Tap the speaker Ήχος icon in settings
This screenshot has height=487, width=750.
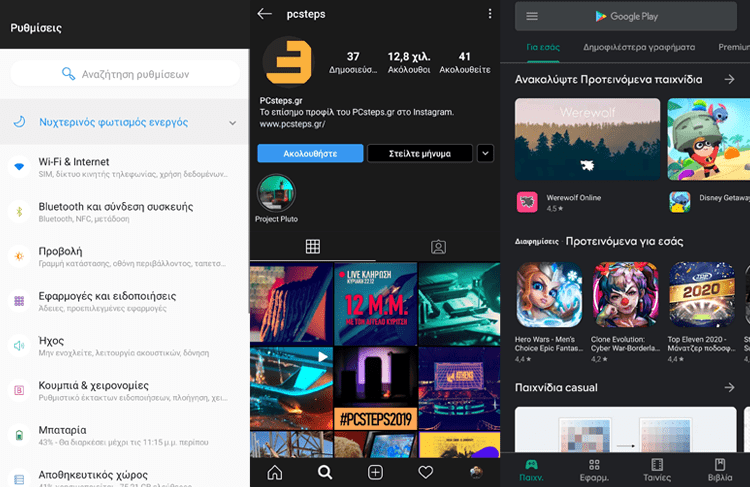tap(19, 345)
